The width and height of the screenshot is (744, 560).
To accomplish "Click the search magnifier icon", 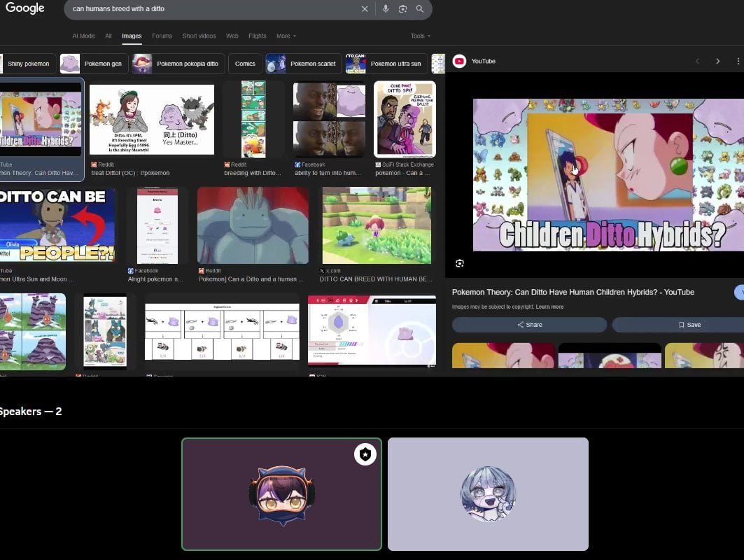I will coord(420,8).
